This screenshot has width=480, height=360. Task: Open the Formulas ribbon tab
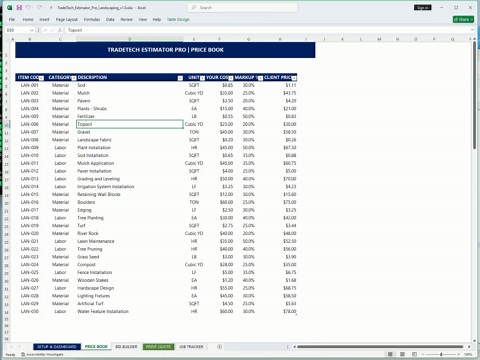pos(92,19)
